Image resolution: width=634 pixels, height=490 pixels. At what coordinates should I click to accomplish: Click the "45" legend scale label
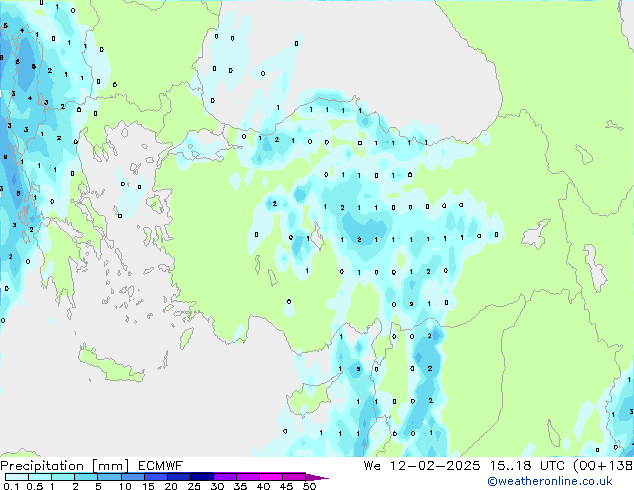tap(286, 486)
